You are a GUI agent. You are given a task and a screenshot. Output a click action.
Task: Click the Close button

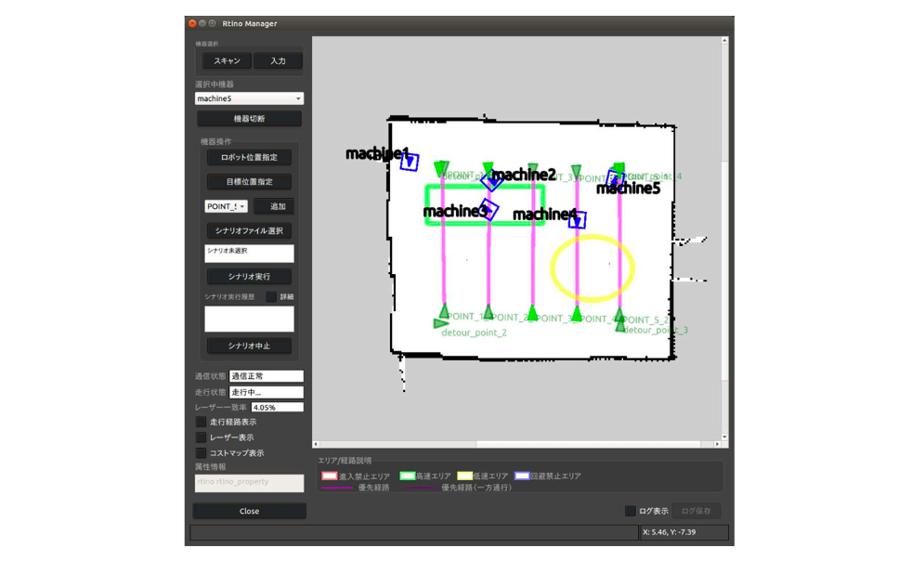point(249,511)
